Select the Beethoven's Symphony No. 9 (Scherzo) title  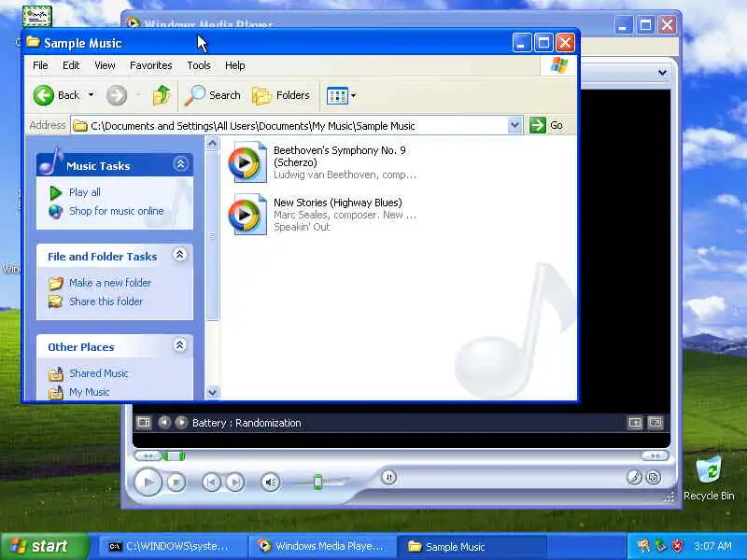click(x=340, y=156)
